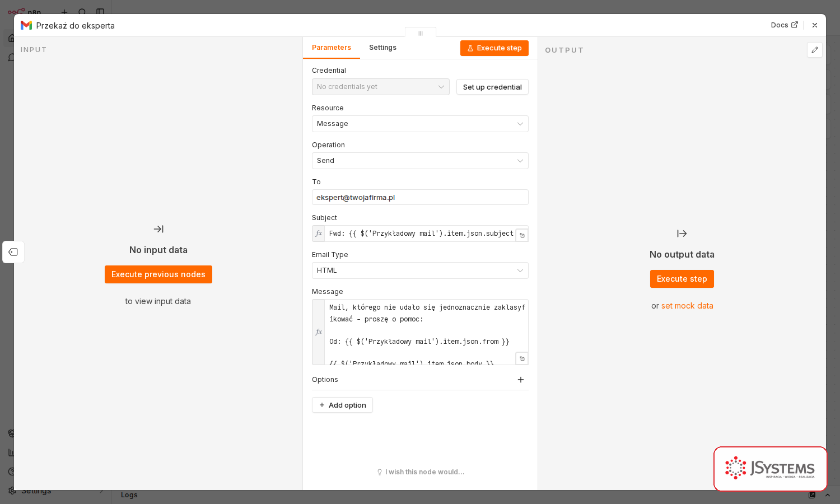
Task: Open the Docs external link
Action: click(784, 25)
